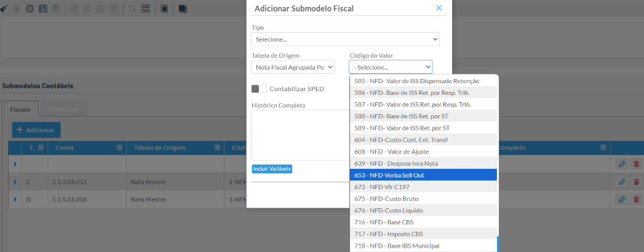Image resolution: width=644 pixels, height=252 pixels.
Task: Collapse the Código do Valor dropdown
Action: pyautogui.click(x=391, y=67)
